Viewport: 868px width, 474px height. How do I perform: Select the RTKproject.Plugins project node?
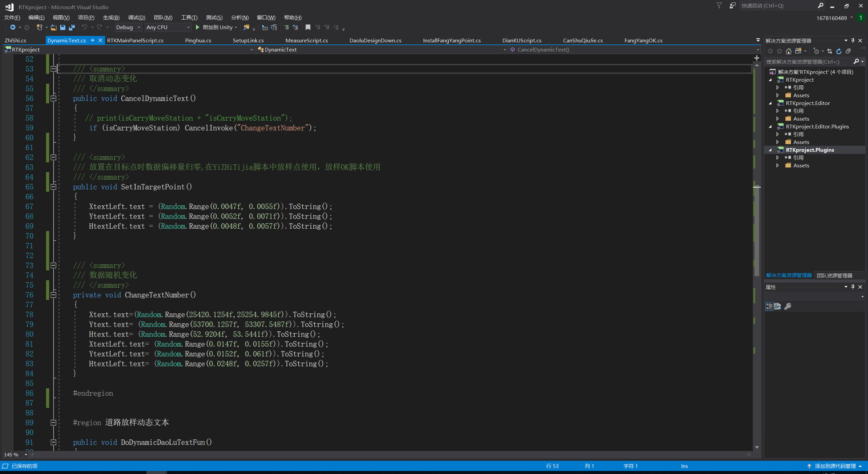pyautogui.click(x=810, y=150)
